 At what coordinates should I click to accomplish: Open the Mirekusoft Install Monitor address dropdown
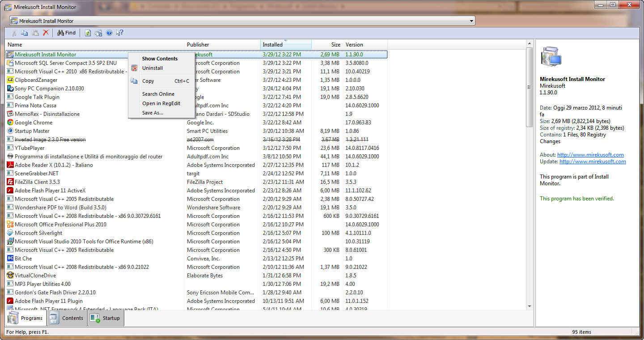coord(471,21)
